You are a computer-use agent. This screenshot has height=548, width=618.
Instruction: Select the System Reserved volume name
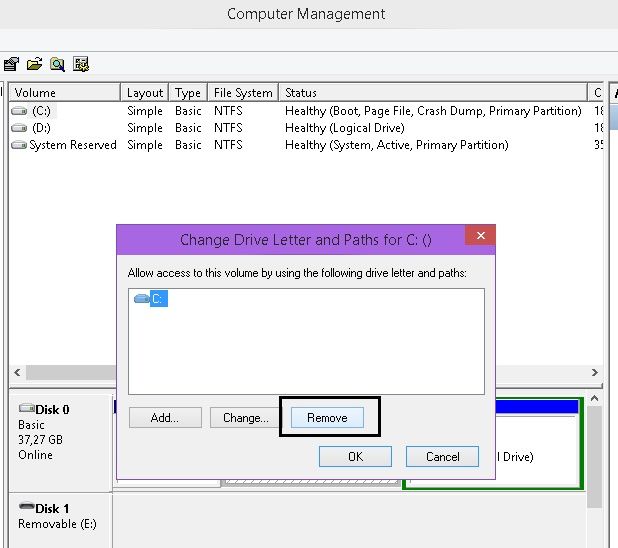(73, 145)
